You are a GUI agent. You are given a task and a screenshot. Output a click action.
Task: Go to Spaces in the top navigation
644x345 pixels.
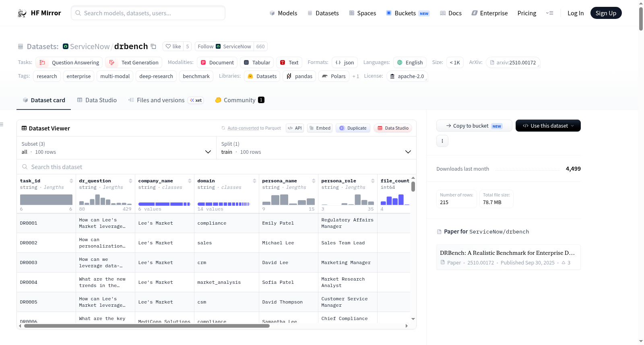click(x=362, y=13)
